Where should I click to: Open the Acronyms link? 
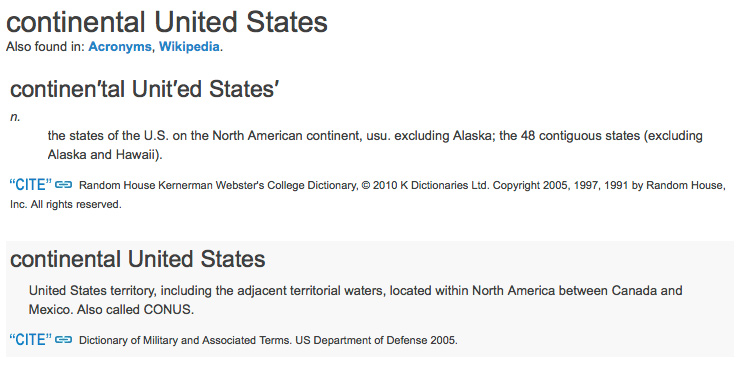pos(119,47)
